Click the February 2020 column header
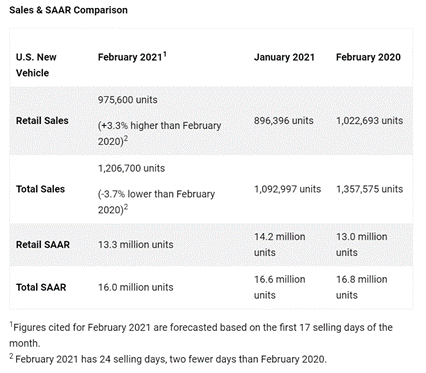This screenshot has height=373, width=426. 368,57
